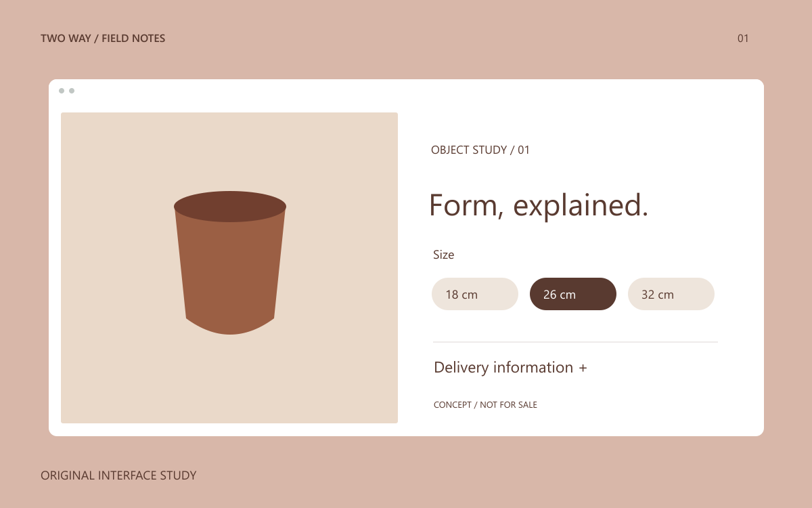The width and height of the screenshot is (812, 508).
Task: Select the 18 cm size option
Action: click(475, 294)
